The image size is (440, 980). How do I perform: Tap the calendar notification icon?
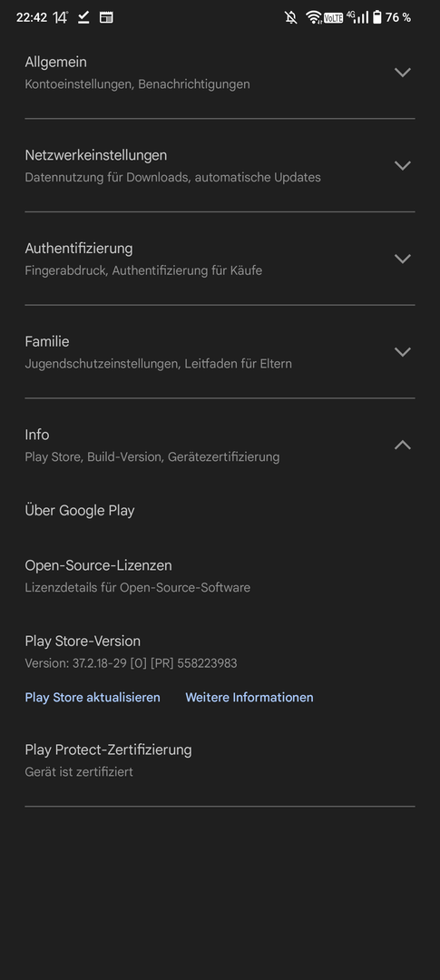106,17
